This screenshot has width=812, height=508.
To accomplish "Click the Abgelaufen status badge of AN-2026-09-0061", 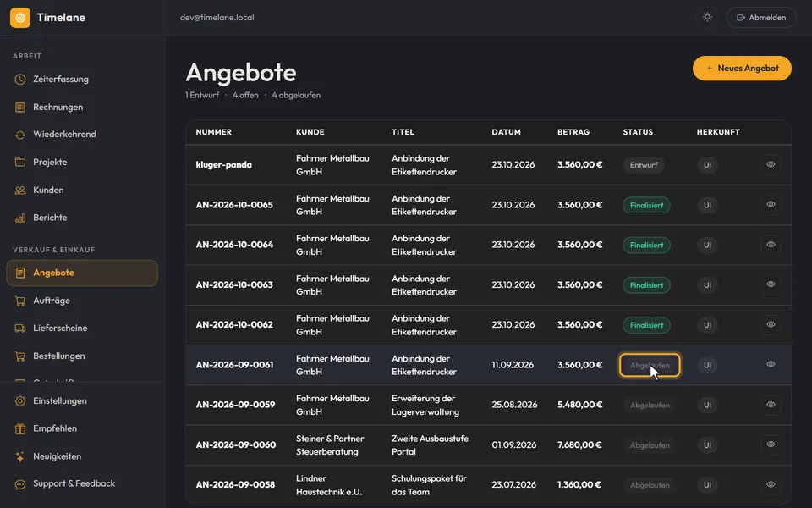I will tap(650, 366).
